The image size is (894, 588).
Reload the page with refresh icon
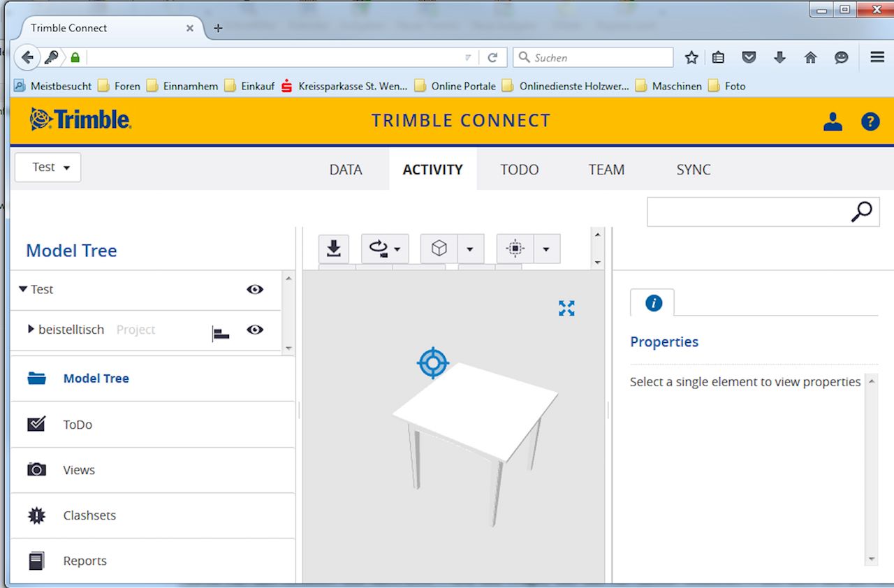coord(492,57)
